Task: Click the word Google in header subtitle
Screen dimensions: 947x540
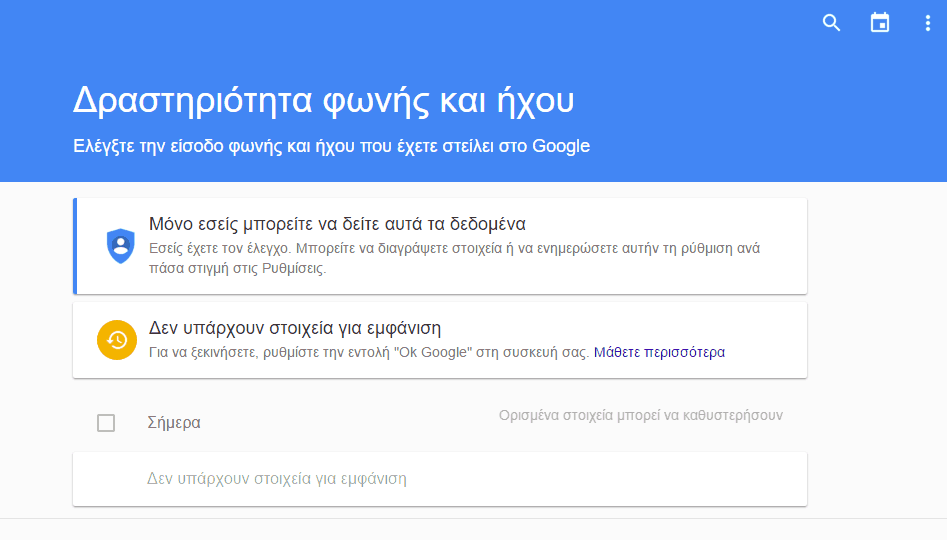Action: click(560, 146)
